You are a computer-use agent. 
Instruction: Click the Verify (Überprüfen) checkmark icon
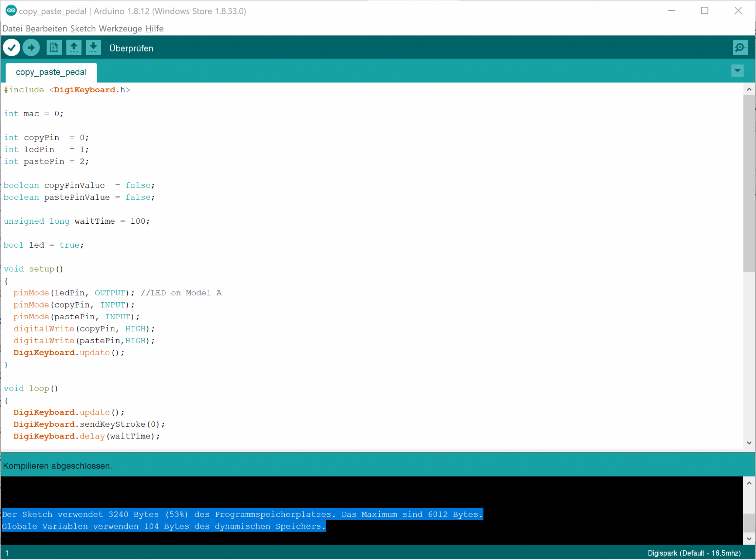coord(11,47)
